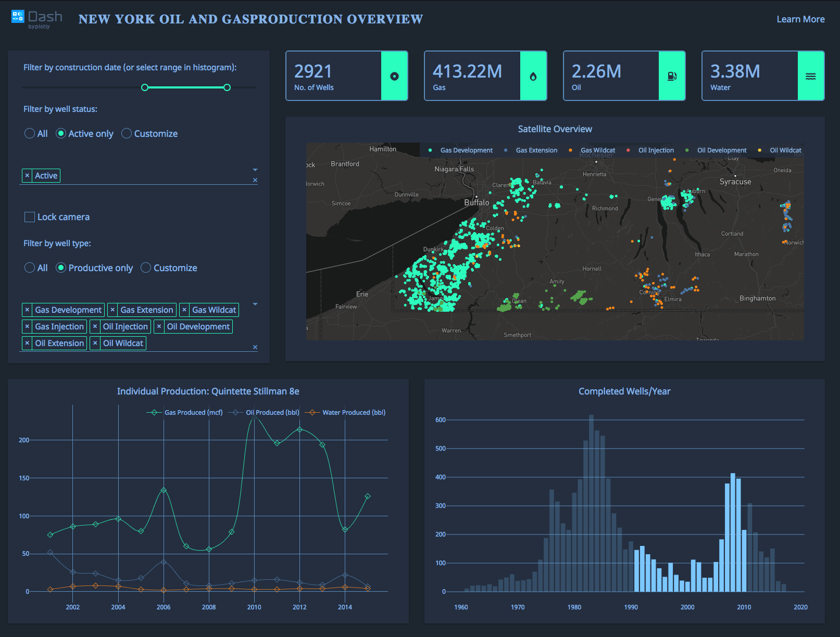The width and height of the screenshot is (840, 637).
Task: Click the fuel pump icon on the Oil card
Action: (x=672, y=75)
